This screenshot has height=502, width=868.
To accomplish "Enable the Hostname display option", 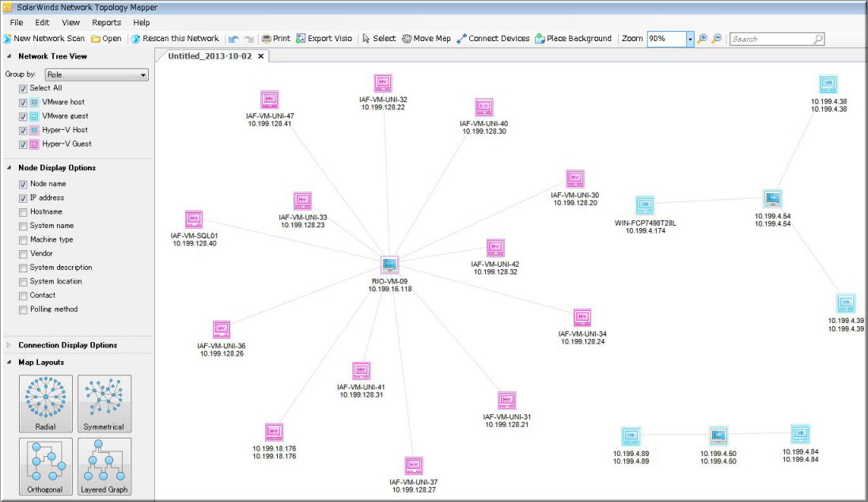I will pyautogui.click(x=23, y=212).
